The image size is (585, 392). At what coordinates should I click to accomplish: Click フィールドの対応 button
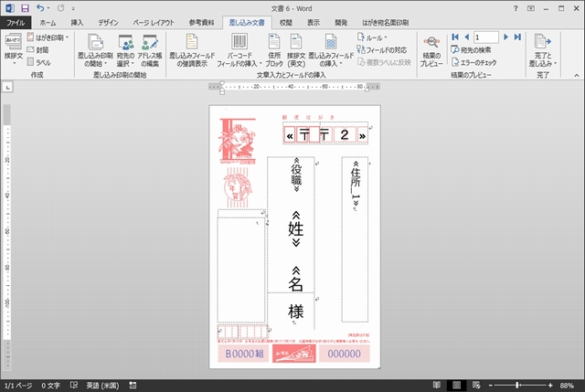[x=382, y=50]
